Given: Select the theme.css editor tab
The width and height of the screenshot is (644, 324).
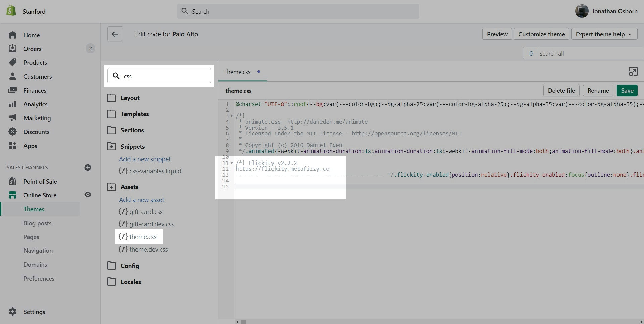Looking at the screenshot, I should coord(238,72).
